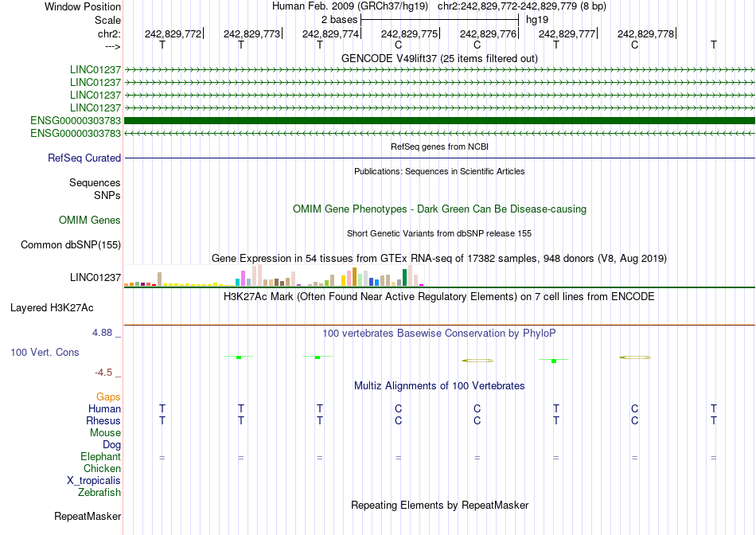Click the 'Gaps' row label
The width and height of the screenshot is (756, 535).
(x=108, y=396)
